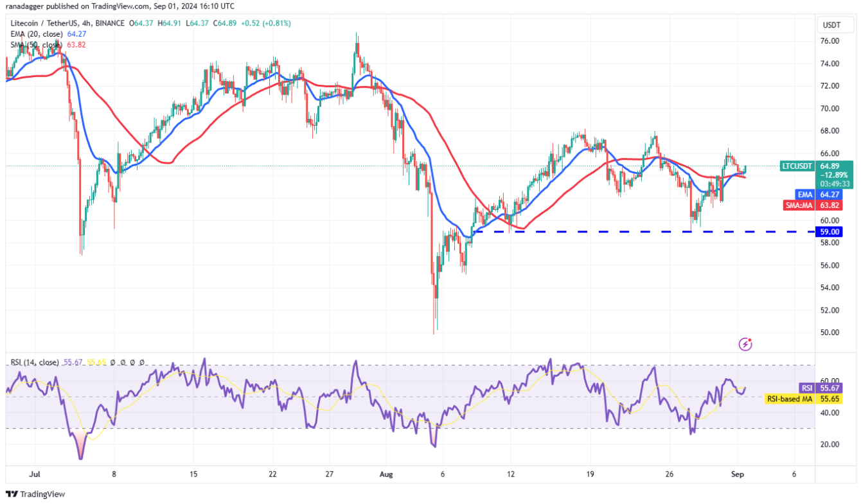Click the TradingView logo
861x504 pixels.
(x=35, y=494)
